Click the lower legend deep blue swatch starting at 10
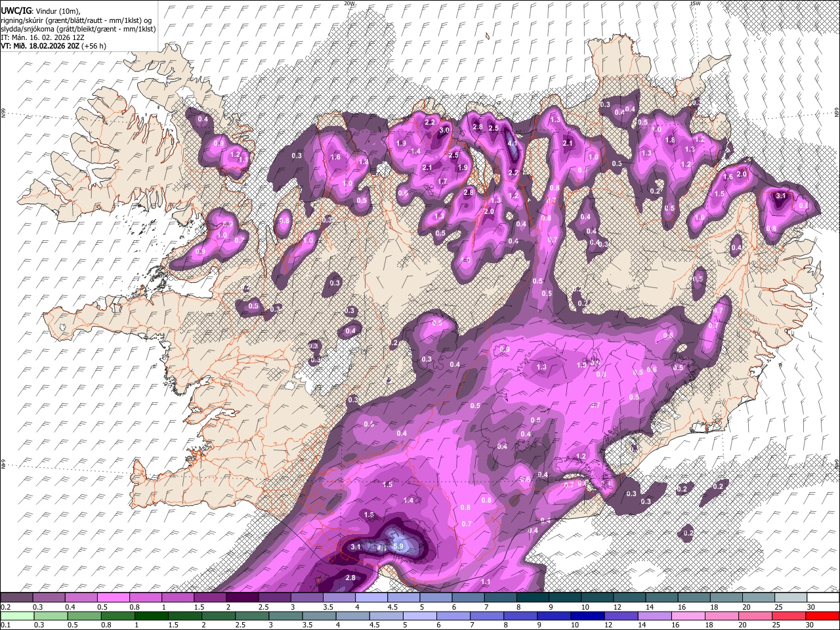 point(588,616)
